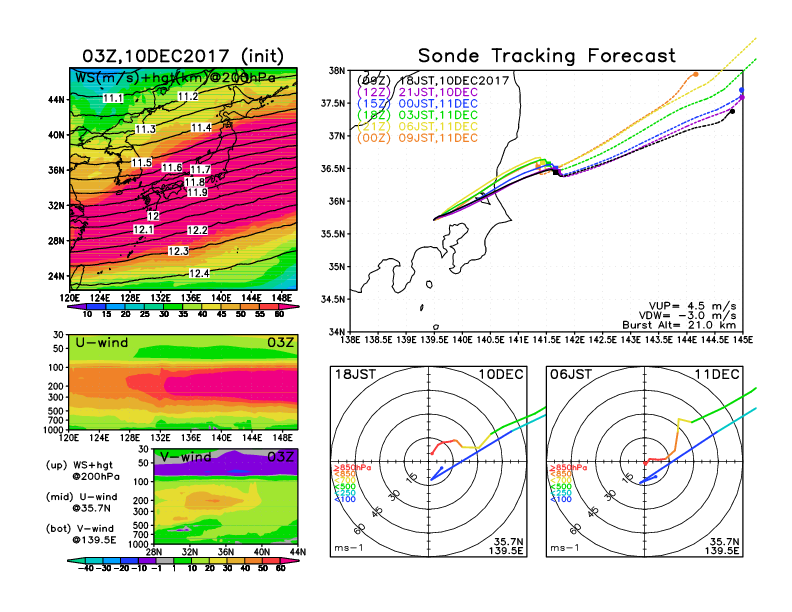This screenshot has width=792, height=612.
Task: Click the 11.8 height contour label
Action: click(x=195, y=182)
